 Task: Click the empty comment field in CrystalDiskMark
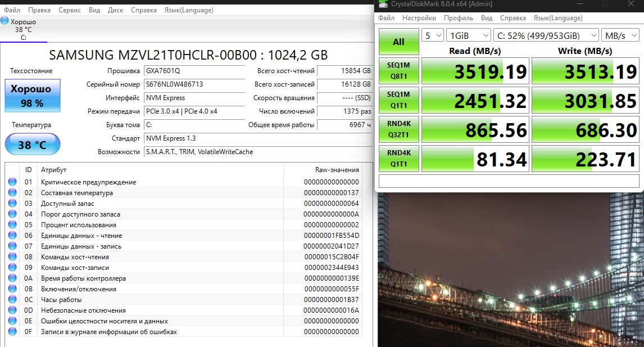pyautogui.click(x=509, y=181)
